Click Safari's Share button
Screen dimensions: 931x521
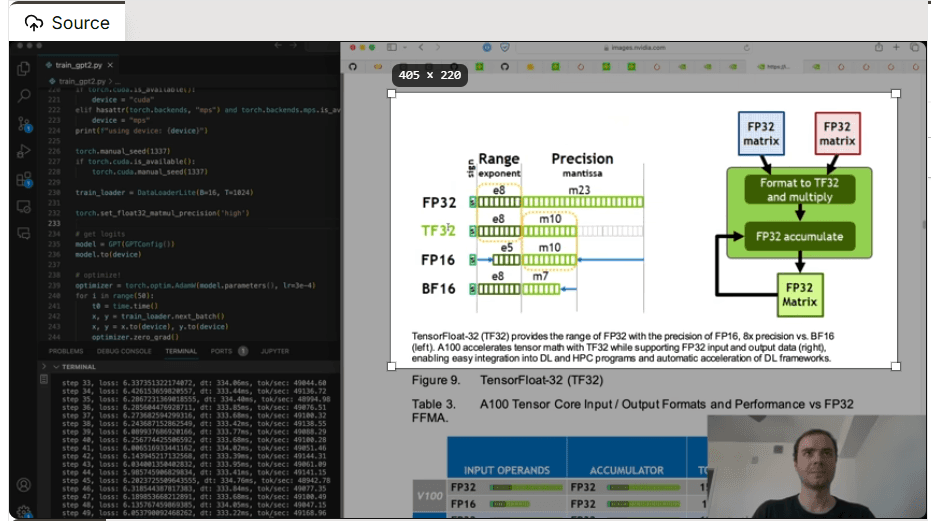point(879,48)
